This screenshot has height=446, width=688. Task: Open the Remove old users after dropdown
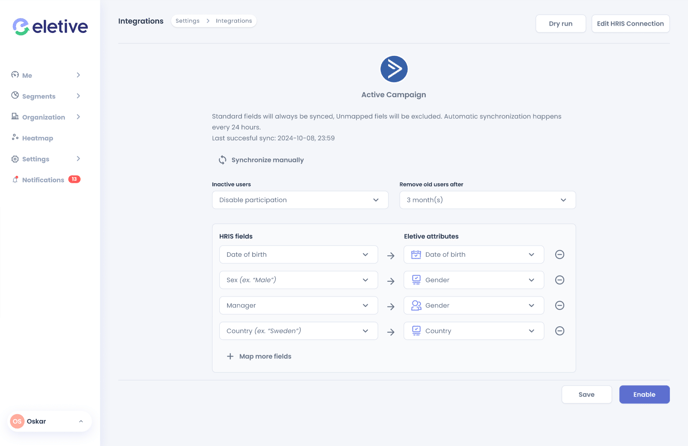click(x=487, y=200)
